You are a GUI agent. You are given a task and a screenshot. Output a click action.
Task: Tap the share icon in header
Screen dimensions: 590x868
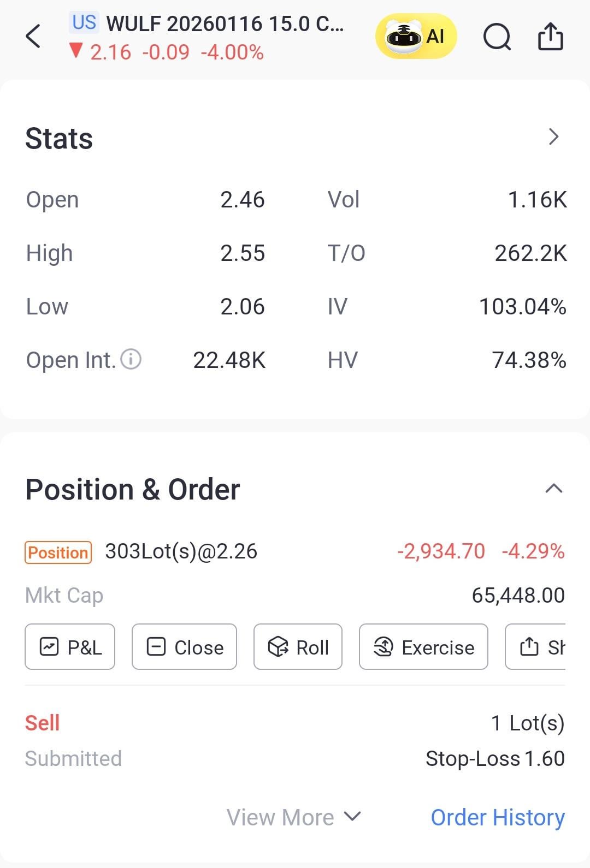pos(550,37)
